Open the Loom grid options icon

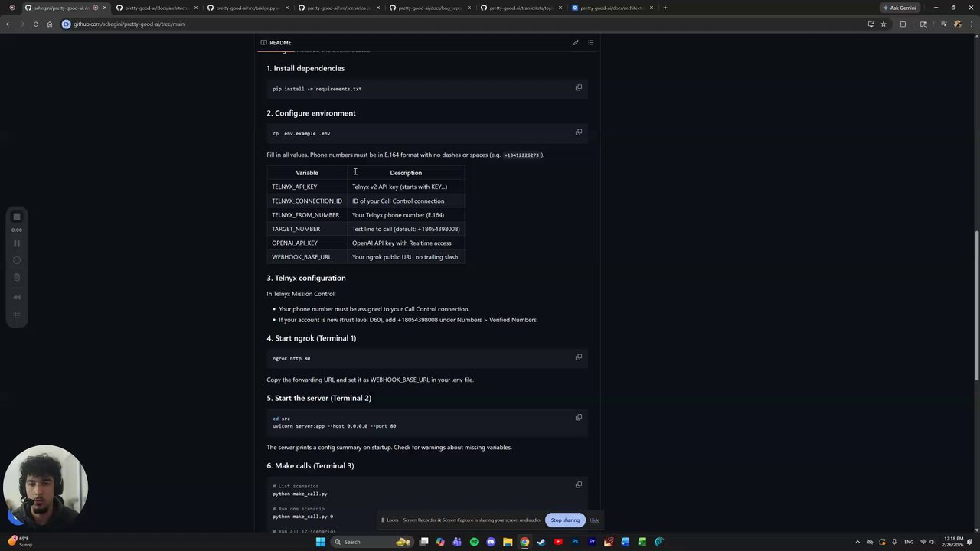click(17, 314)
